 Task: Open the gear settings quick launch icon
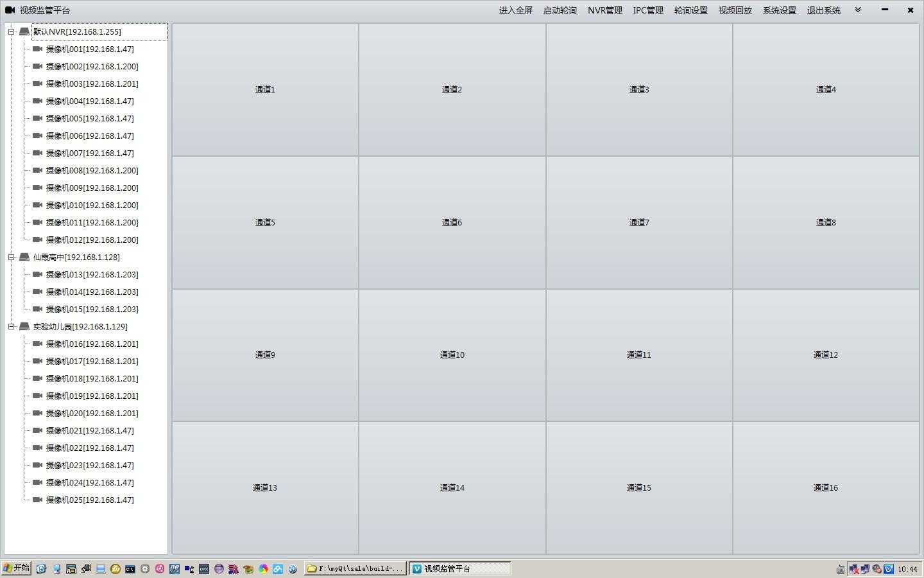click(145, 569)
